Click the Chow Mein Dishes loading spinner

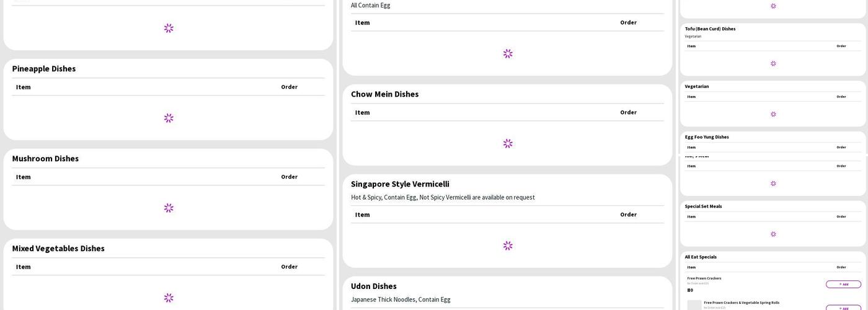tap(508, 143)
